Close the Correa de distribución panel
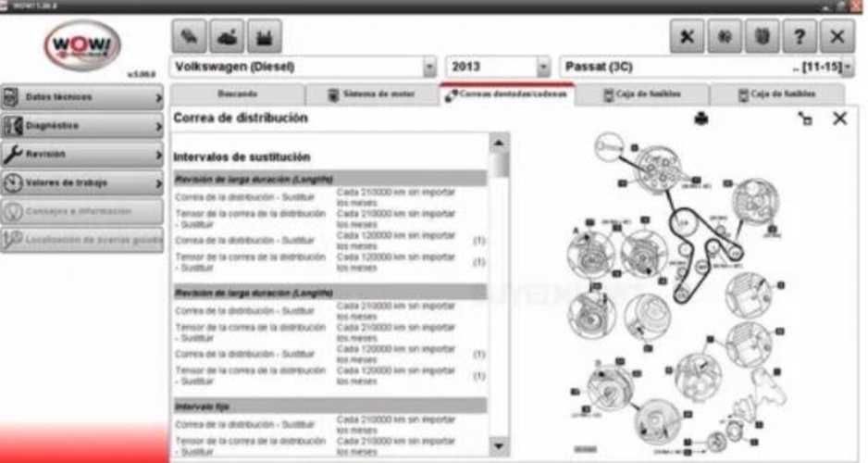This screenshot has height=463, width=868. point(839,118)
